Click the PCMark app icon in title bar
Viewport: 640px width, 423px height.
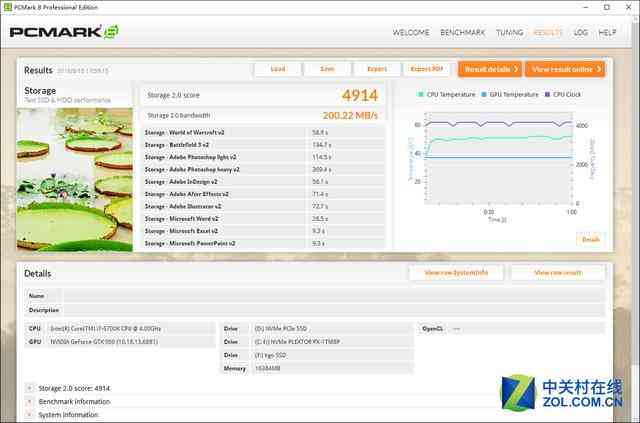coord(8,7)
